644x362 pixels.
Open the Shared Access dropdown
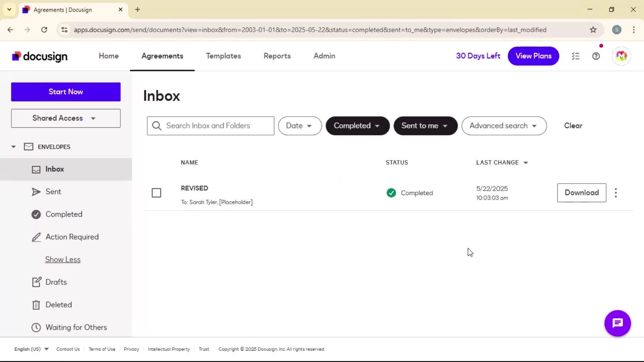pos(66,118)
